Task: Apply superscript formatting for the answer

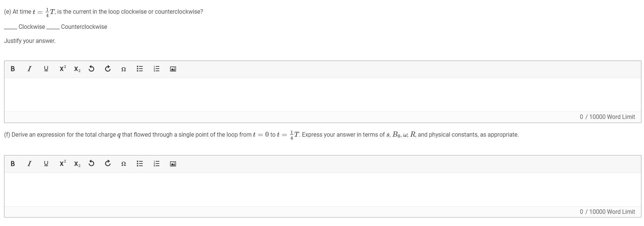Action: (62, 69)
